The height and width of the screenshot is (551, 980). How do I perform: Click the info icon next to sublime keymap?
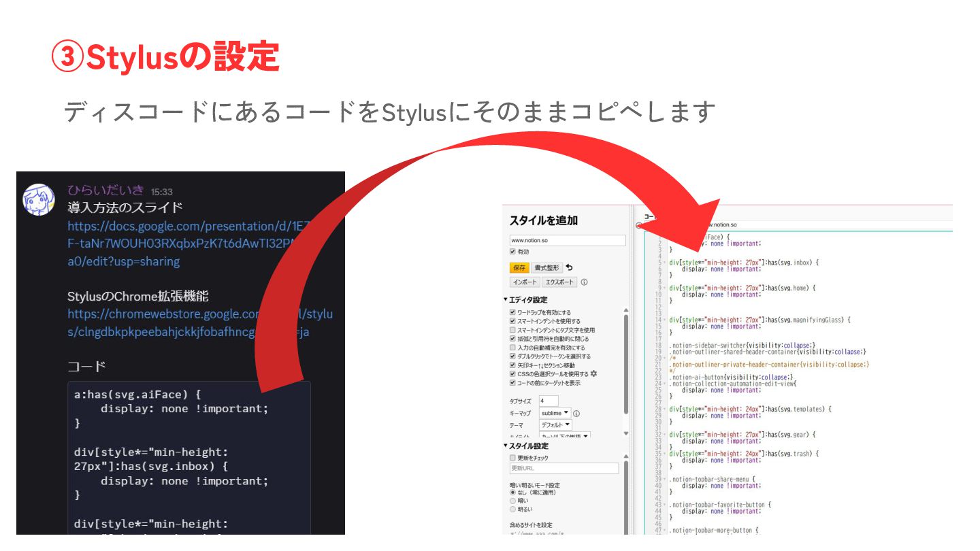point(576,413)
